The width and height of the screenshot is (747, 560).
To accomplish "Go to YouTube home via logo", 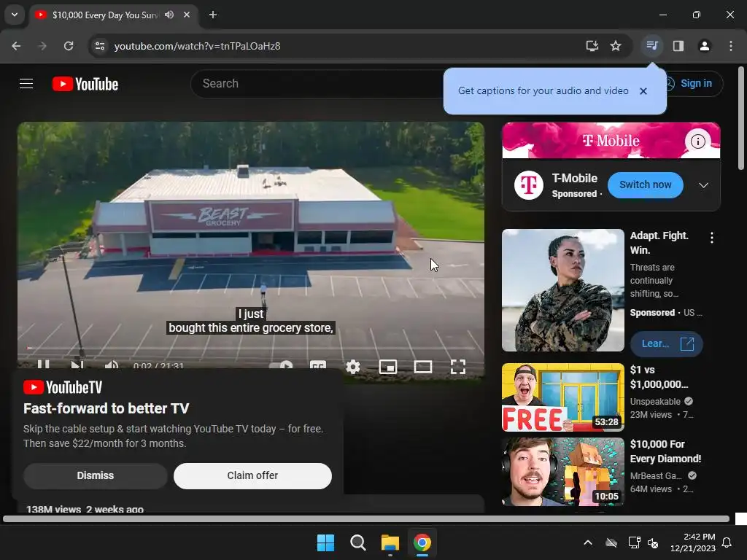I will [x=85, y=84].
